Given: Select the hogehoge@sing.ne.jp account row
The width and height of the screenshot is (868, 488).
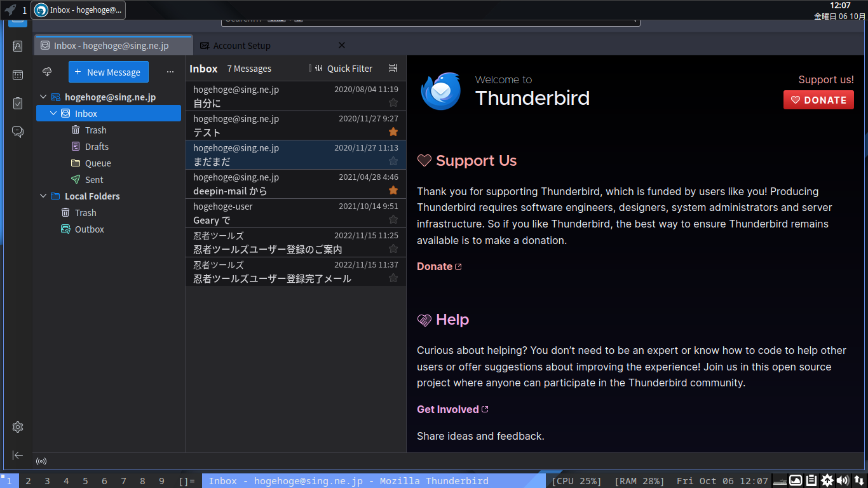Looking at the screenshot, I should tap(109, 97).
